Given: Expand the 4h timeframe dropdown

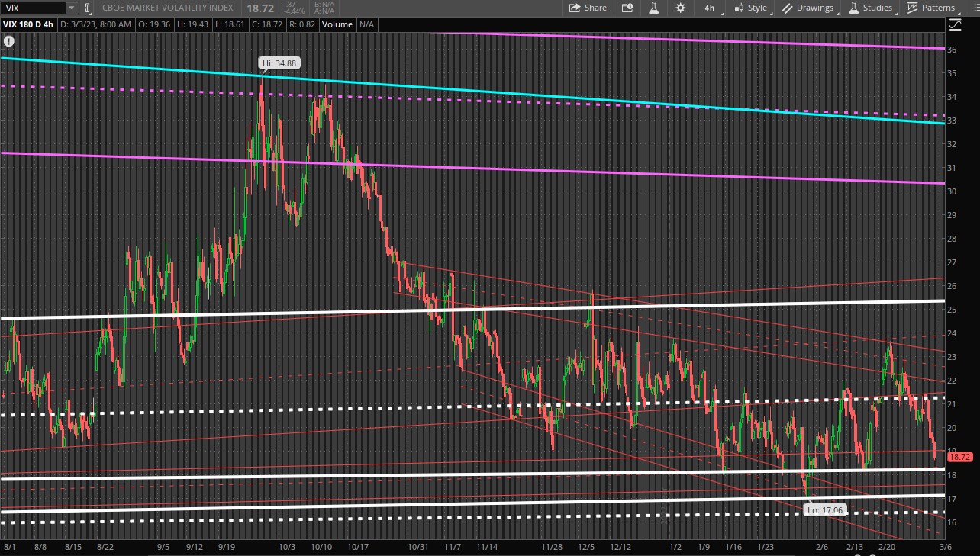Looking at the screenshot, I should point(710,8).
